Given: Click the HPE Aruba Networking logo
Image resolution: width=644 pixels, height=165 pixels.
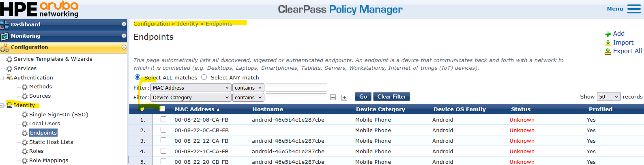Looking at the screenshot, I should pos(39,9).
